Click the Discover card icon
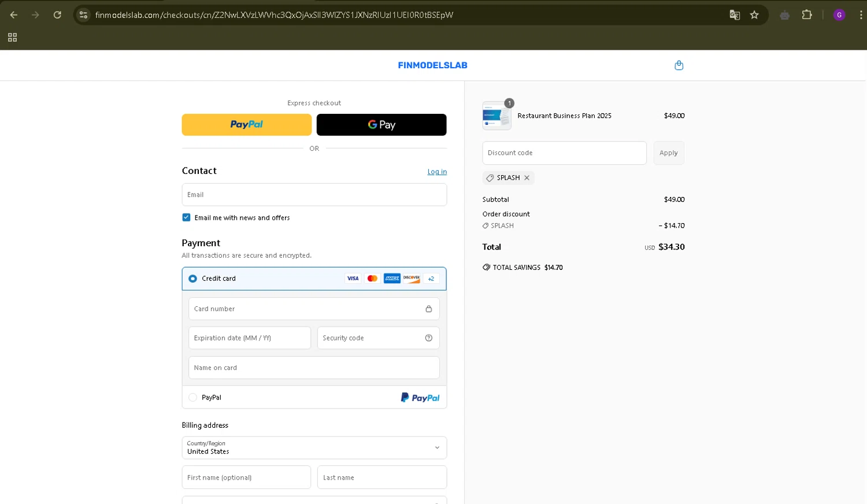The image size is (867, 504). click(x=412, y=279)
